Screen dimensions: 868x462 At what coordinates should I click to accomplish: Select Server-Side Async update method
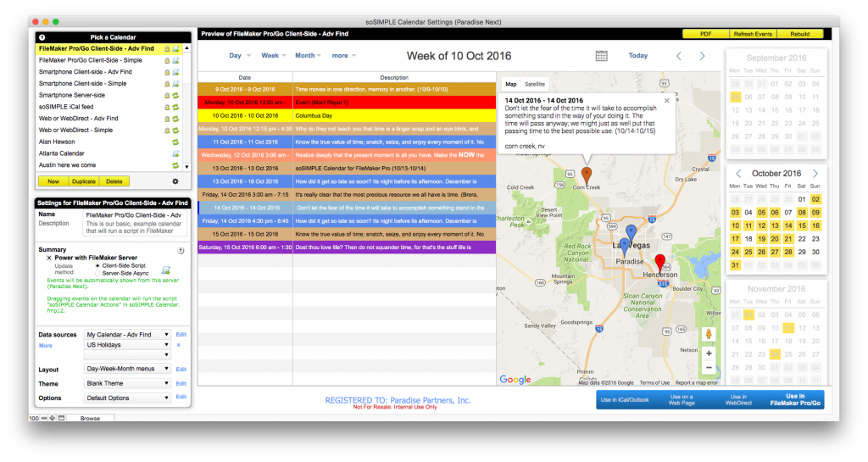tap(97, 273)
